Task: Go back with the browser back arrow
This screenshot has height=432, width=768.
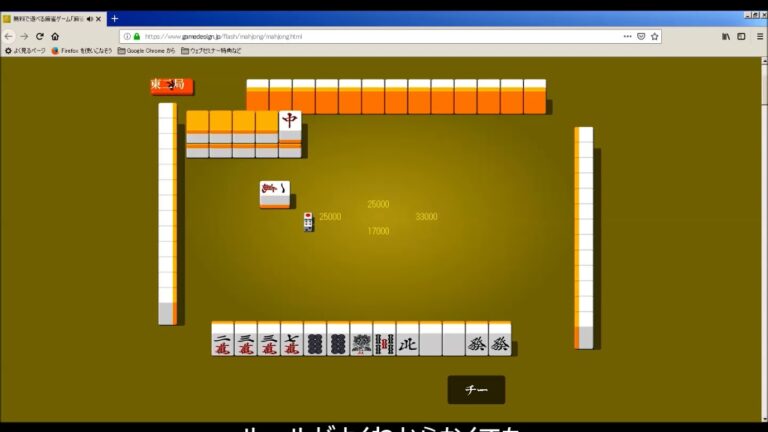Action: (8, 36)
